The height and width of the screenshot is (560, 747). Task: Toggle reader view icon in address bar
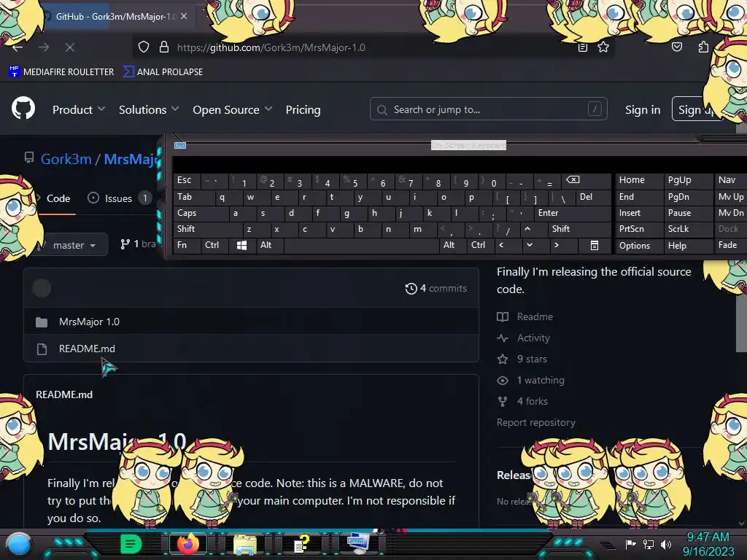583,47
